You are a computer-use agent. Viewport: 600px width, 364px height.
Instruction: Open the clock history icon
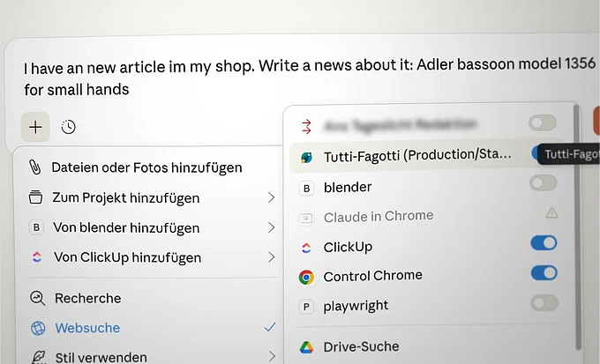(69, 127)
